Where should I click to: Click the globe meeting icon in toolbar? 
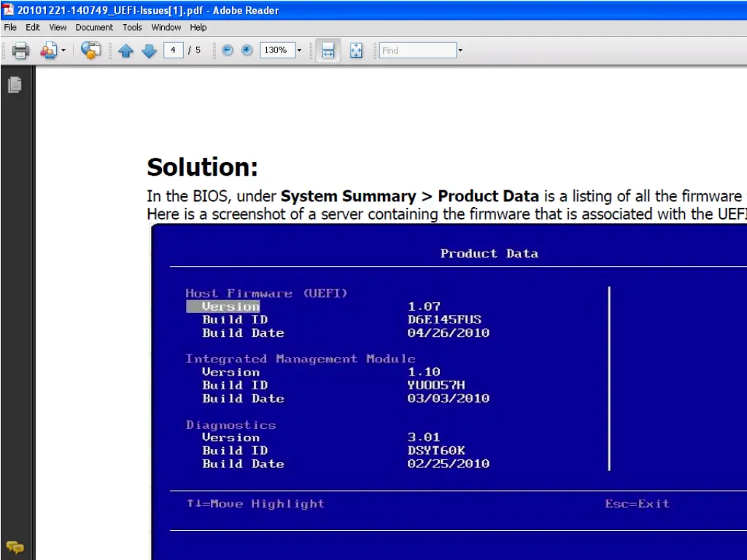(x=90, y=50)
